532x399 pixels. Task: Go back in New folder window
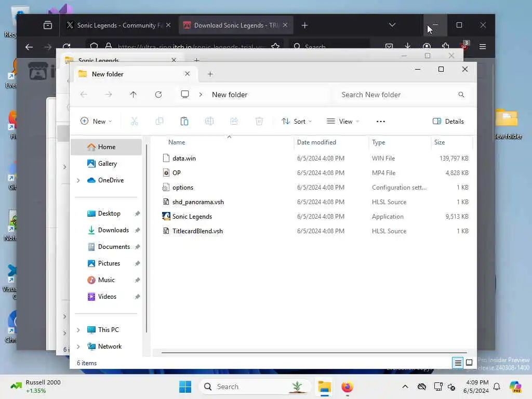[84, 95]
